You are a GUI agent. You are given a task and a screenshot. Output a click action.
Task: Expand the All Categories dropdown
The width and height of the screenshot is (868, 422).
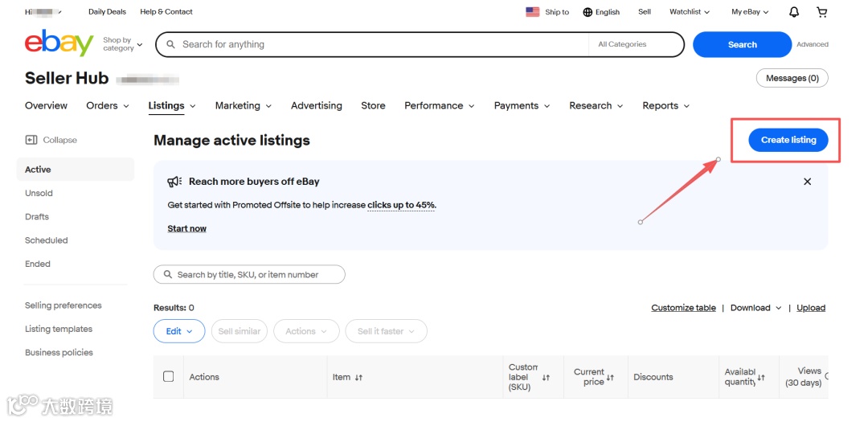635,45
